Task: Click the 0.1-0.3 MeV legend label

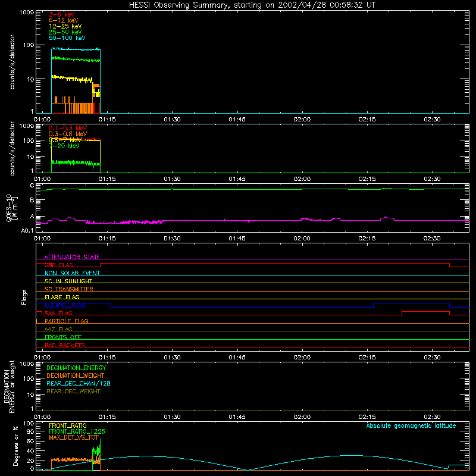Action: (x=68, y=128)
